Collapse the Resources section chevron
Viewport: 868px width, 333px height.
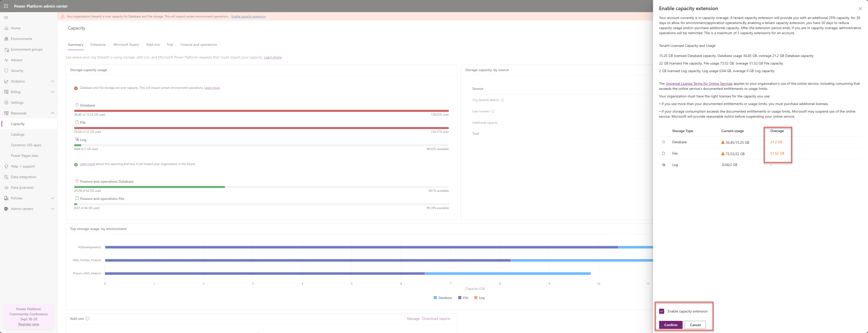click(53, 113)
